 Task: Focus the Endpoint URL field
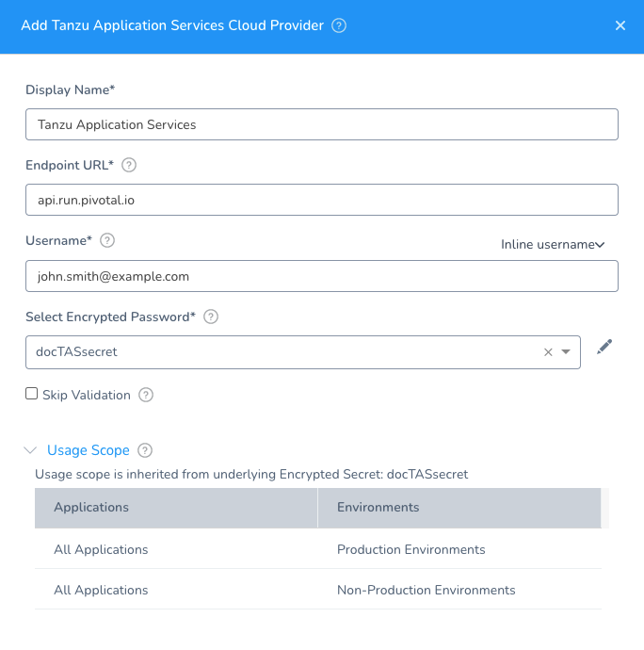322,200
